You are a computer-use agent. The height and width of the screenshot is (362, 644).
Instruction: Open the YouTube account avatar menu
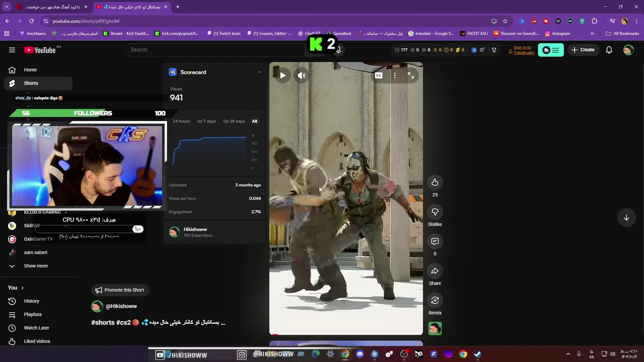click(x=628, y=50)
